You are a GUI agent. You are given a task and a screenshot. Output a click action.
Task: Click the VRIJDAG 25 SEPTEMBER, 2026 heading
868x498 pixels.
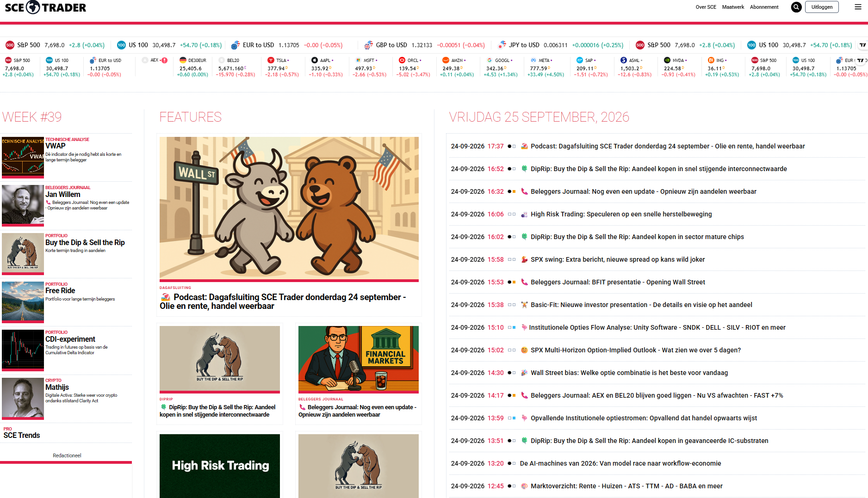539,117
